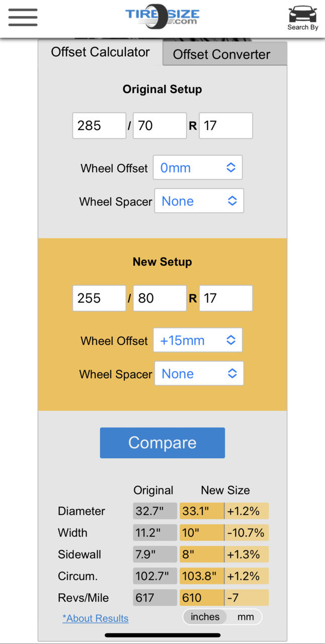Click the Compare button

[x=162, y=443]
